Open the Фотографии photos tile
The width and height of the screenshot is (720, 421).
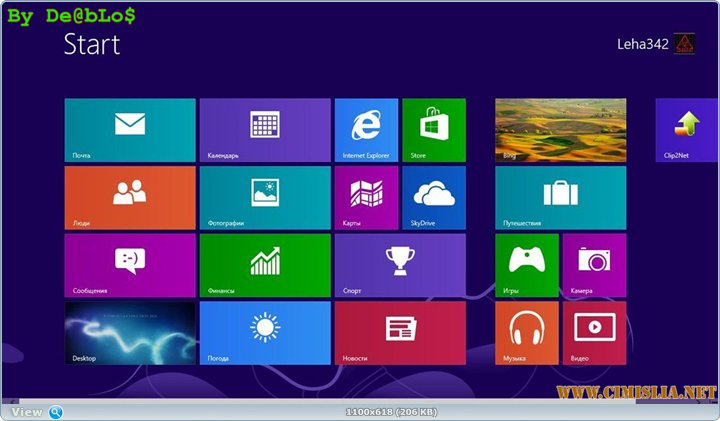(x=265, y=198)
